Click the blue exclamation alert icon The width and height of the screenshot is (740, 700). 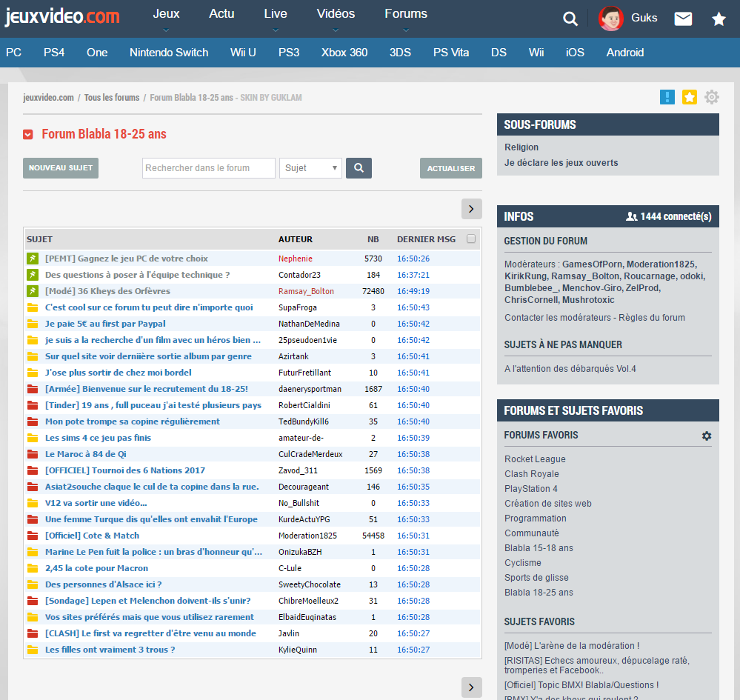coord(667,97)
